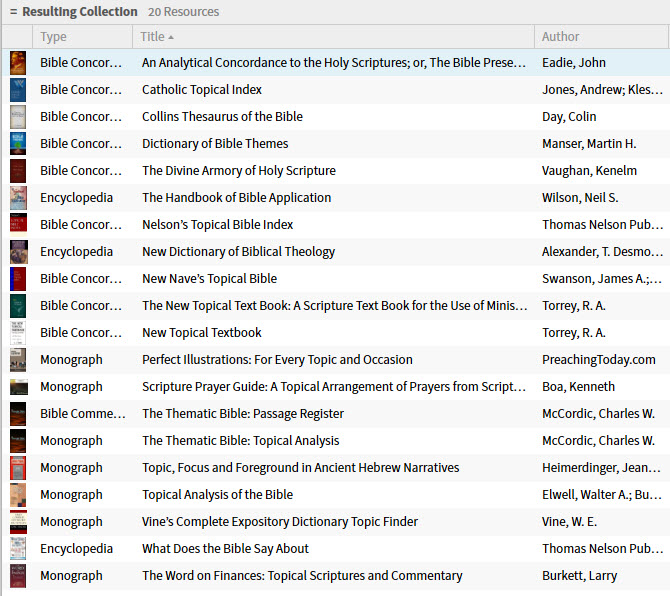Screen dimensions: 670x596
Task: Click author 'Swanson, James A.;...'
Action: click(x=602, y=279)
